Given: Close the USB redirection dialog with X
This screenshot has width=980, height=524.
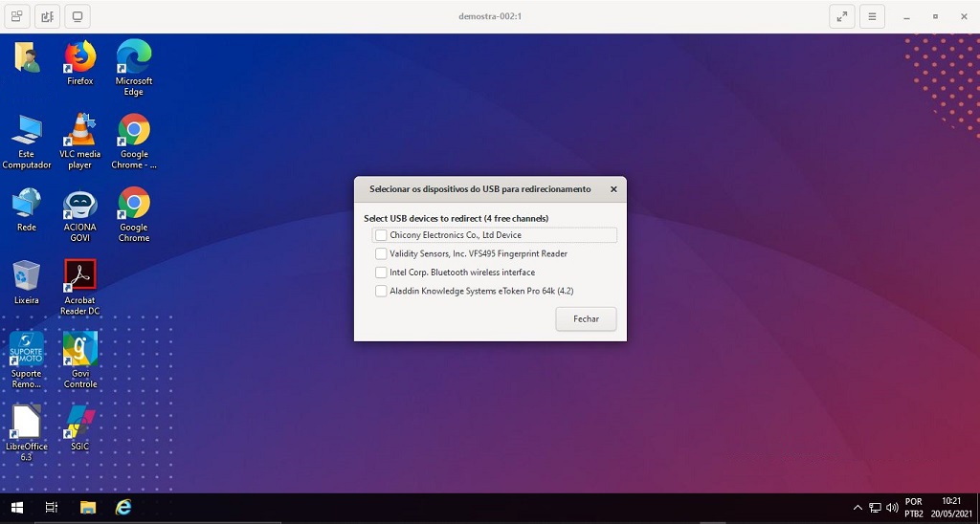Looking at the screenshot, I should tap(613, 189).
